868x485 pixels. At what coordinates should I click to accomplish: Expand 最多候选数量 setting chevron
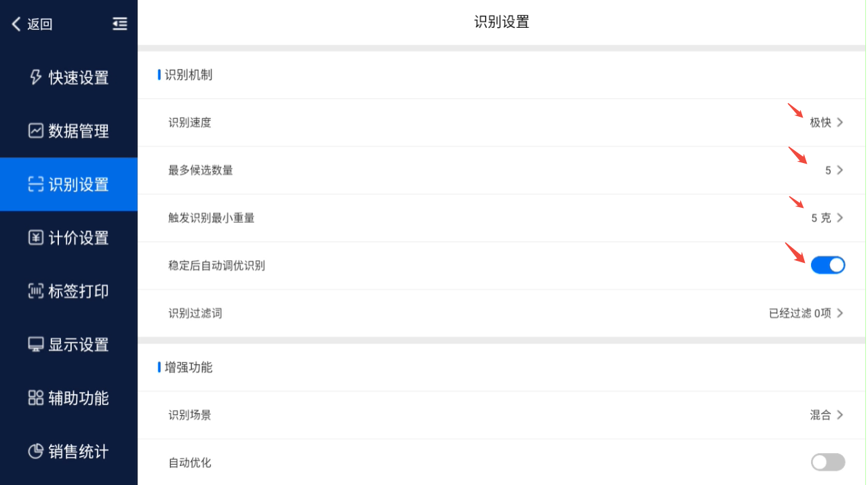[x=839, y=170]
